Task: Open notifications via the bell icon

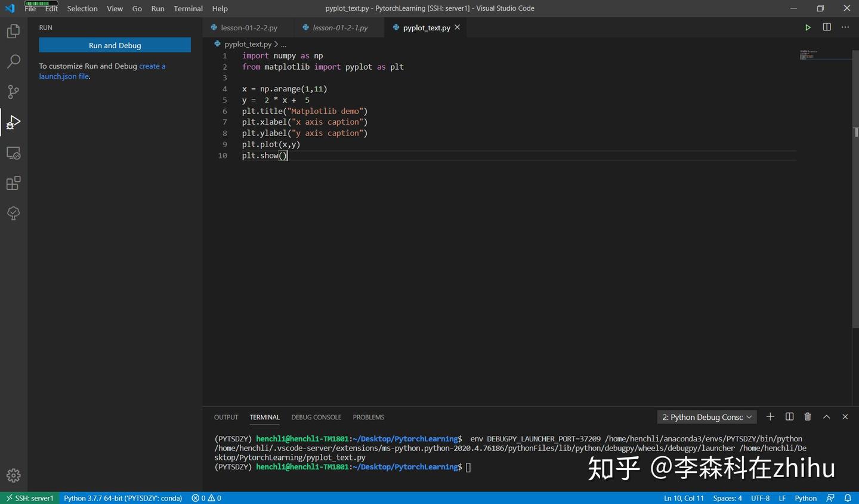Action: [x=848, y=498]
